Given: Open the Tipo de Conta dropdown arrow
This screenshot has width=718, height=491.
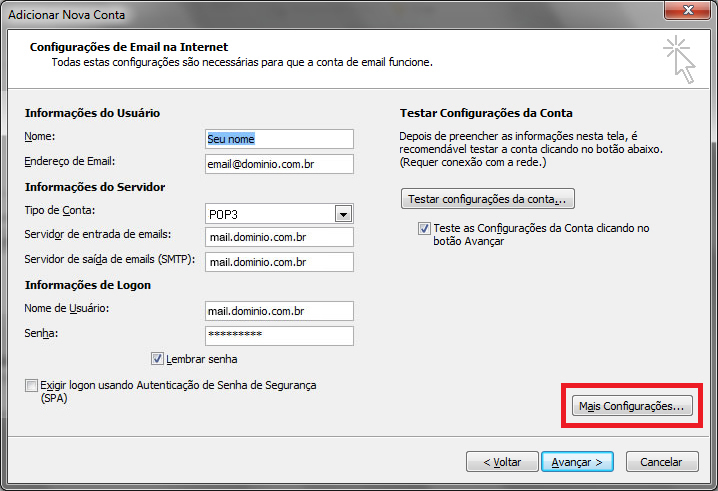Looking at the screenshot, I should click(343, 213).
